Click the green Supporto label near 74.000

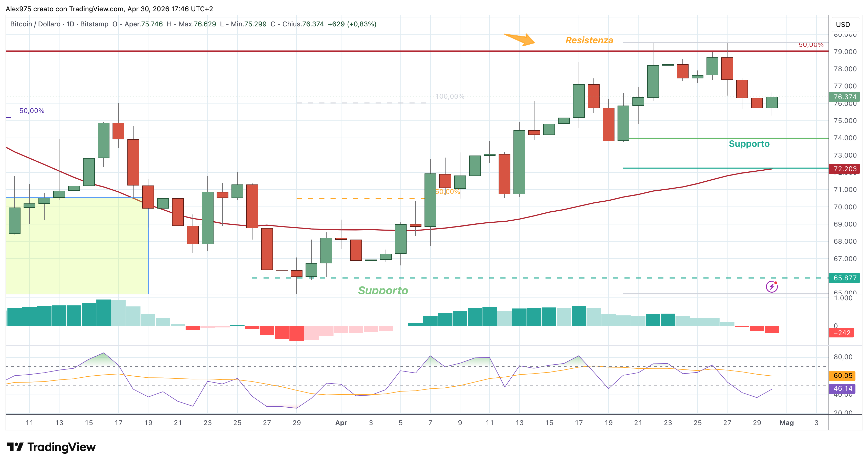click(x=749, y=144)
